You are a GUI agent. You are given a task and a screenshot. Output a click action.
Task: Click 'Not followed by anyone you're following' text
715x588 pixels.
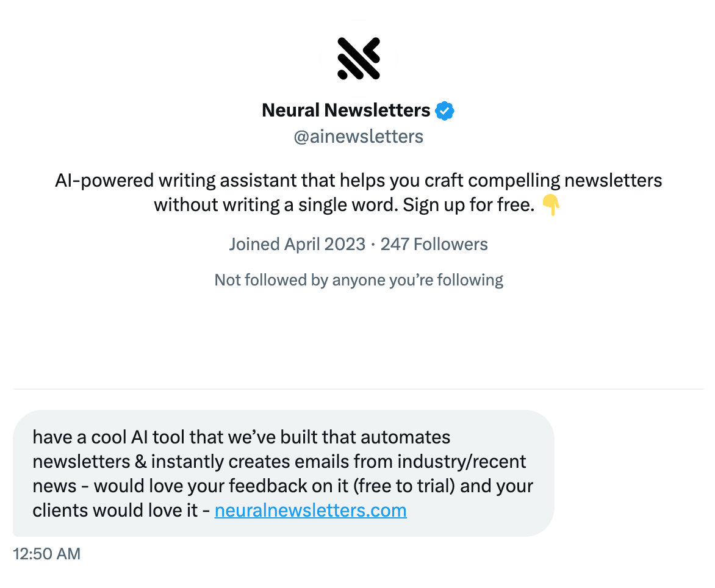359,279
